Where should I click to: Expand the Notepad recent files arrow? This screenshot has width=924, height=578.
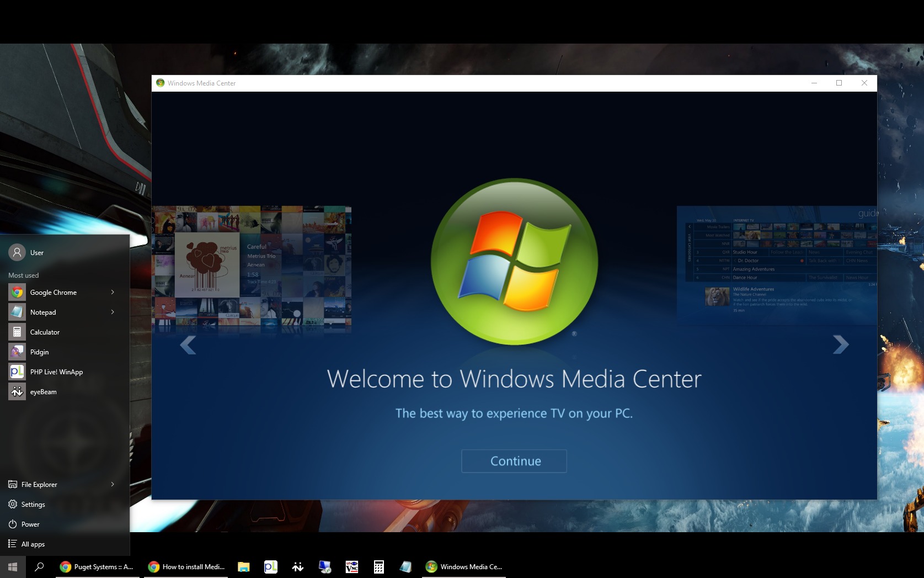click(x=113, y=312)
